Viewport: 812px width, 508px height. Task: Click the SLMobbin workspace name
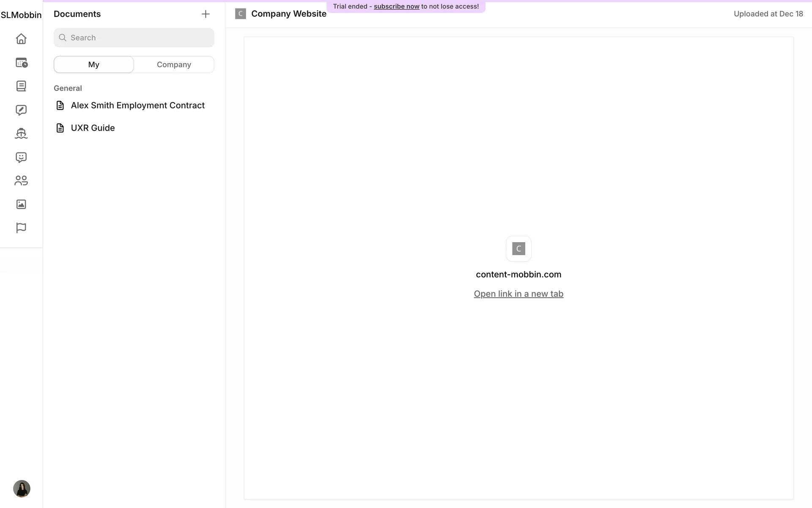tap(21, 15)
